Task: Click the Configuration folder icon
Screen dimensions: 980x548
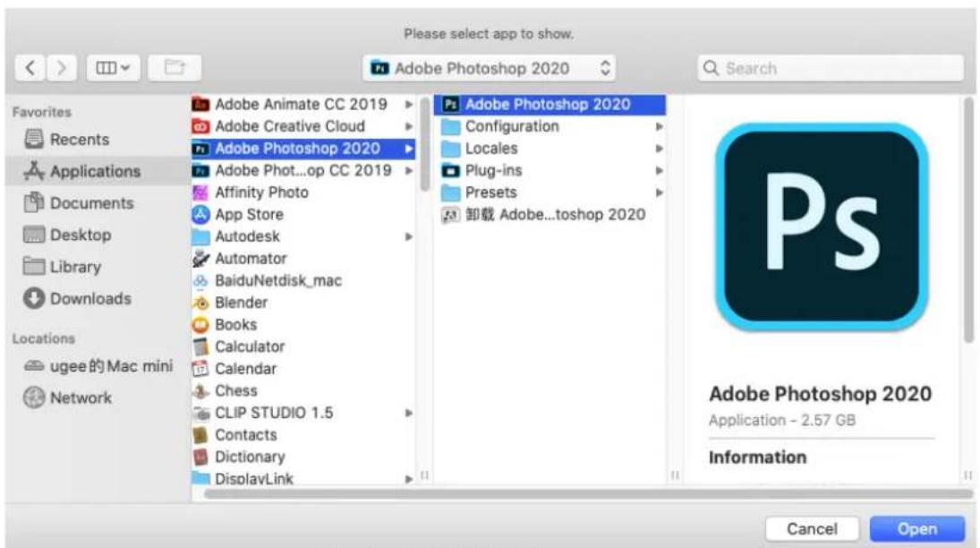Action: pyautogui.click(x=451, y=126)
